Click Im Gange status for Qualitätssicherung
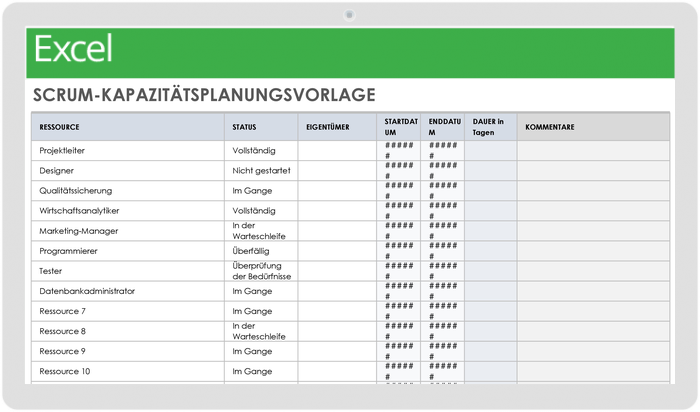 click(261, 191)
